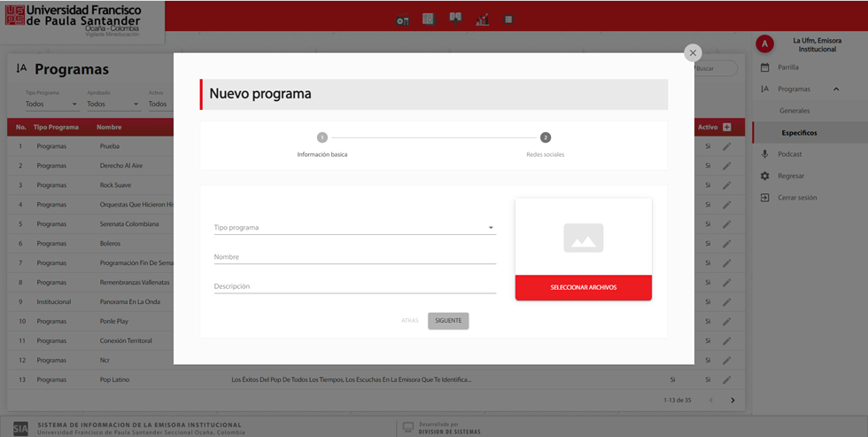Open the Aprobado filter dropdown
The image size is (868, 437).
pyautogui.click(x=112, y=105)
